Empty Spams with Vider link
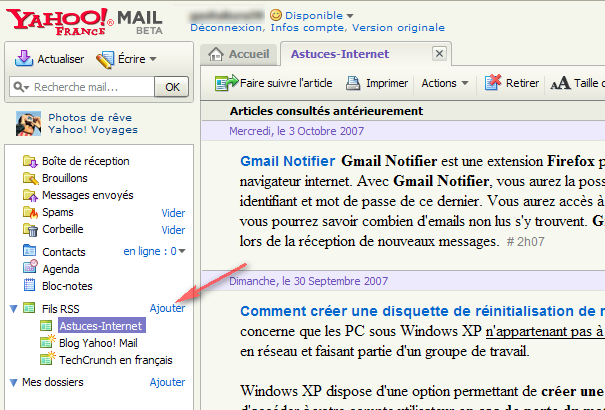Image resolution: width=605 pixels, height=410 pixels. [x=173, y=213]
